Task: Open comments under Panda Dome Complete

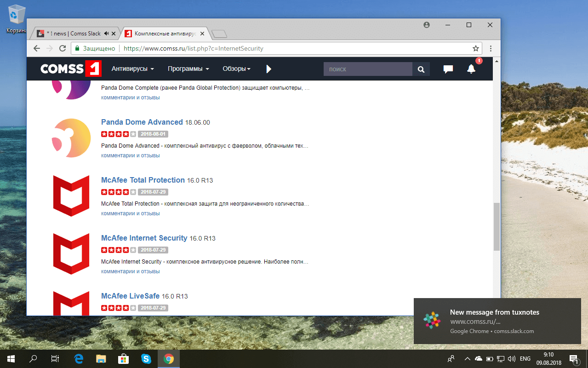Action: [x=131, y=98]
